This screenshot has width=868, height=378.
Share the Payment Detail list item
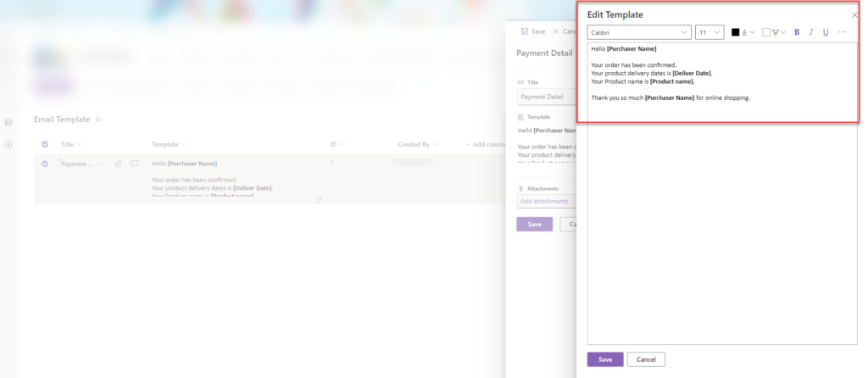pyautogui.click(x=119, y=164)
